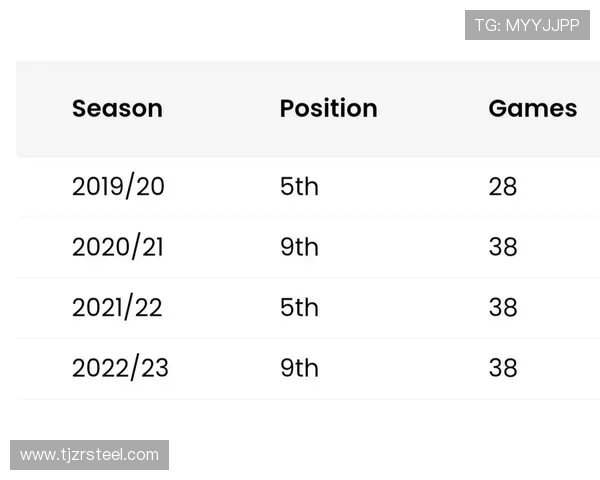Click the TG: MYYJJPP badge

pos(527,25)
